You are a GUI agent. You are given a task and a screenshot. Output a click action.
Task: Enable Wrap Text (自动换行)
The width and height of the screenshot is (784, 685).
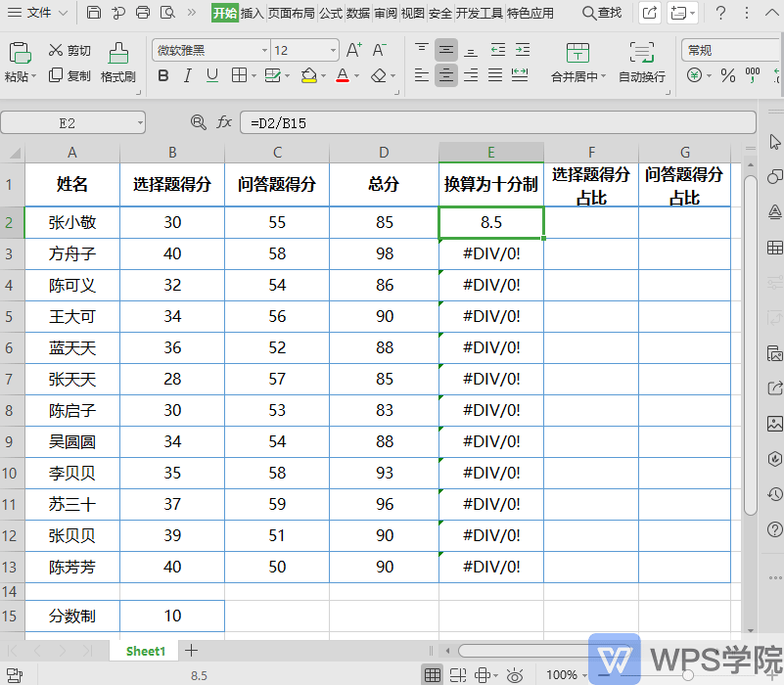641,61
